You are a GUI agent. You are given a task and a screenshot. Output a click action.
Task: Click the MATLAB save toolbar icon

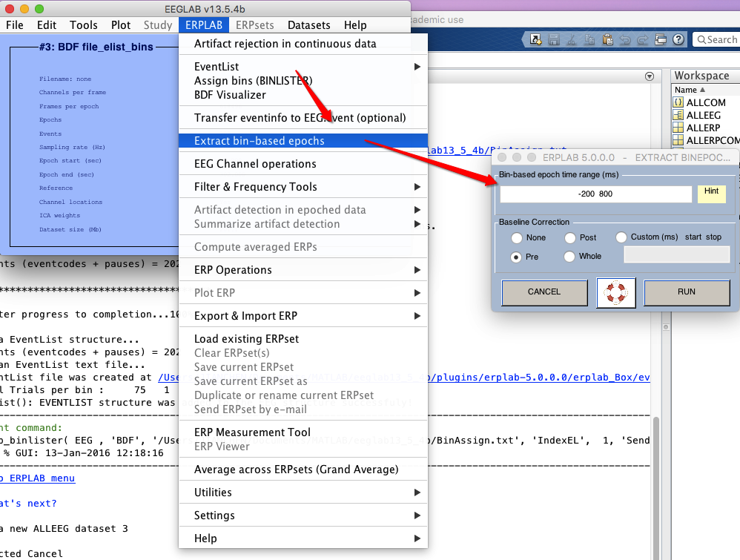tap(554, 39)
